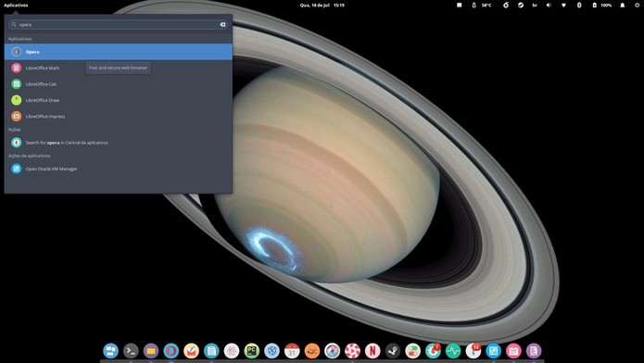This screenshot has width=644, height=363.
Task: Open the date and time panel indicator
Action: [x=322, y=6]
